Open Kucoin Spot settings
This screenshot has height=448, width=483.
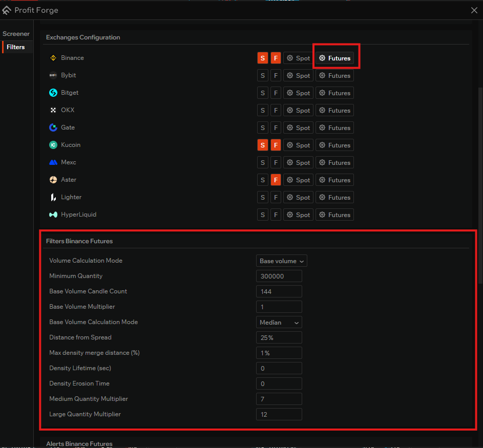[x=298, y=145]
